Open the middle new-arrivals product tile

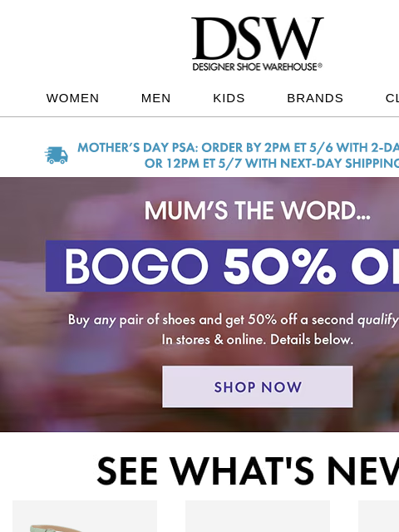258,516
